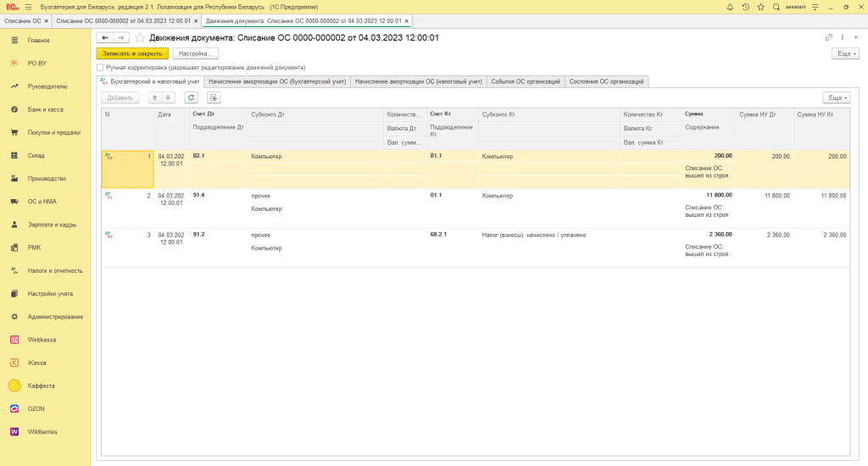This screenshot has width=868, height=466.
Task: Open top-right Еще dropdown
Action: [x=845, y=53]
